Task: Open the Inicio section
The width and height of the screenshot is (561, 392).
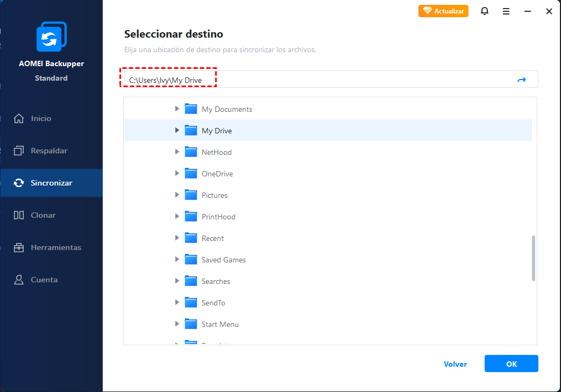Action: [x=41, y=118]
